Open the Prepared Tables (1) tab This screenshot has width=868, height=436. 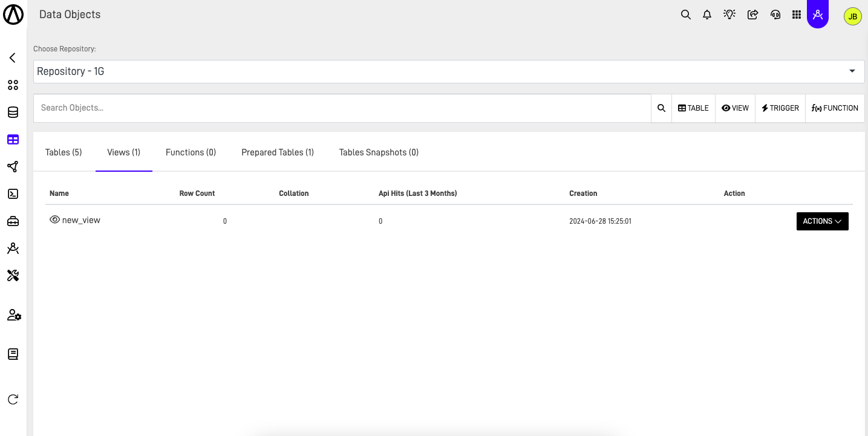(x=278, y=152)
